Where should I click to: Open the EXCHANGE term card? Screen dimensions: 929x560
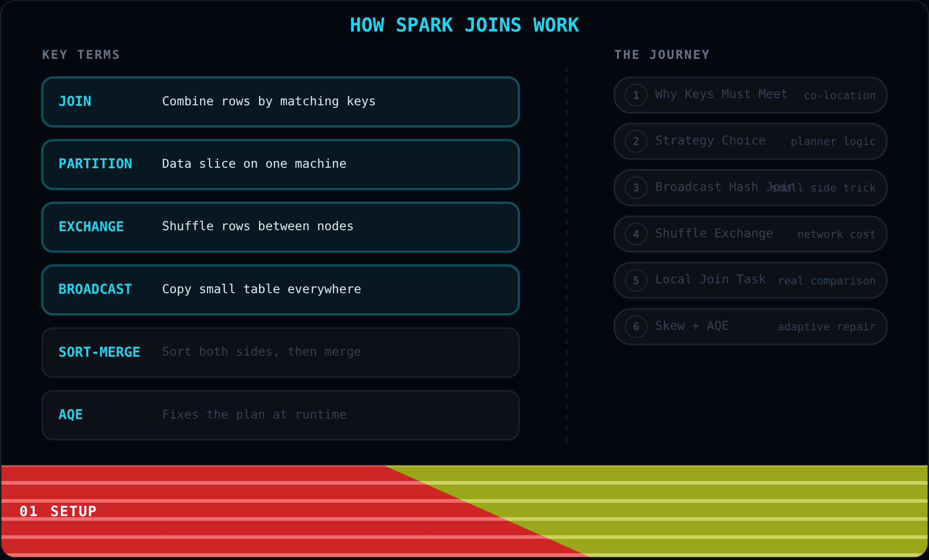tap(280, 227)
